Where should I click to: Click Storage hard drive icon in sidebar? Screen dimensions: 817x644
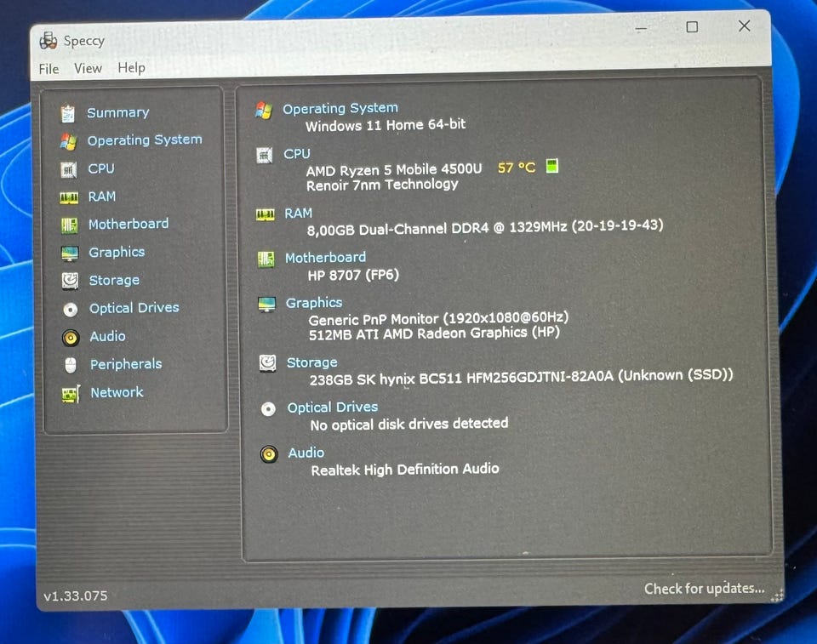click(x=71, y=281)
